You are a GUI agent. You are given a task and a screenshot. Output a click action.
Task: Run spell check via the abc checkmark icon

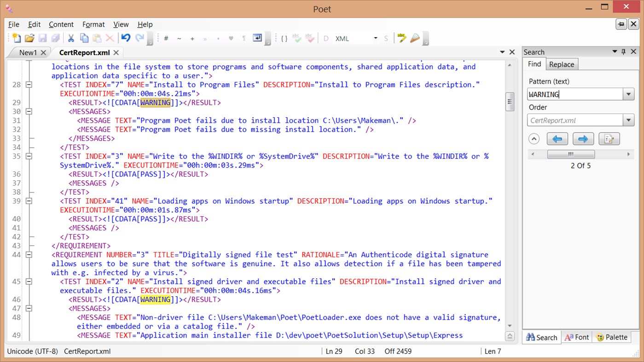click(x=297, y=38)
